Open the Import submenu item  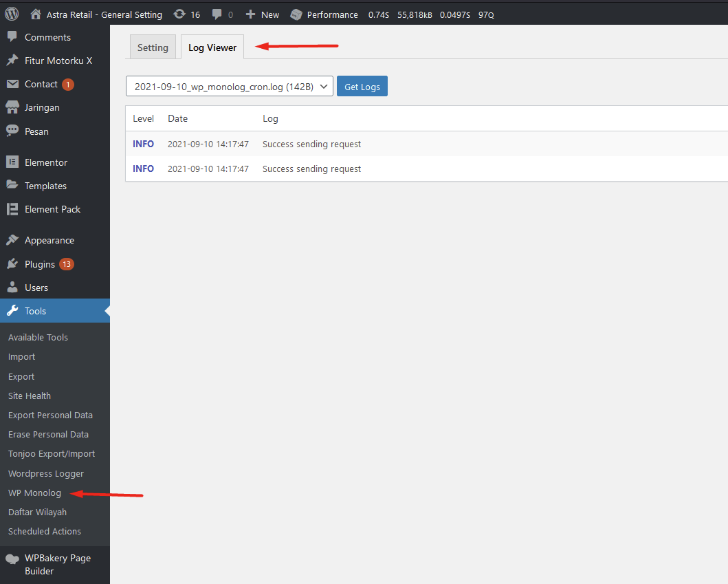[21, 357]
